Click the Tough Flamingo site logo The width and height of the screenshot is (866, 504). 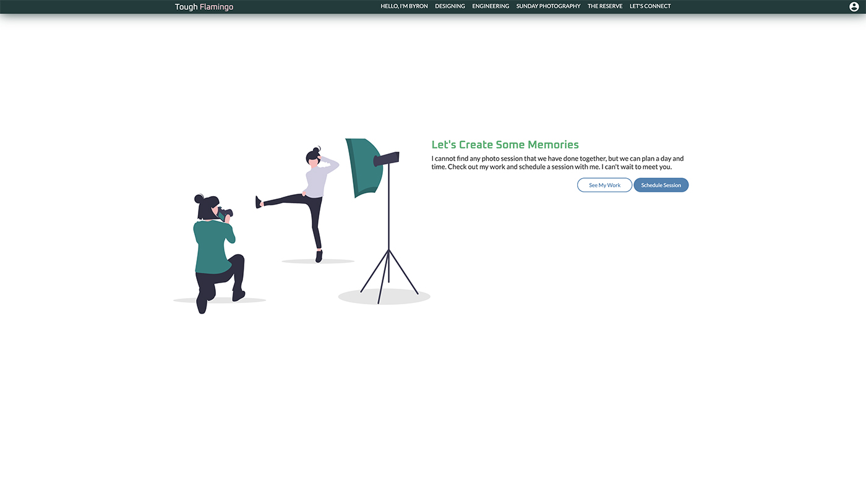[x=204, y=7]
